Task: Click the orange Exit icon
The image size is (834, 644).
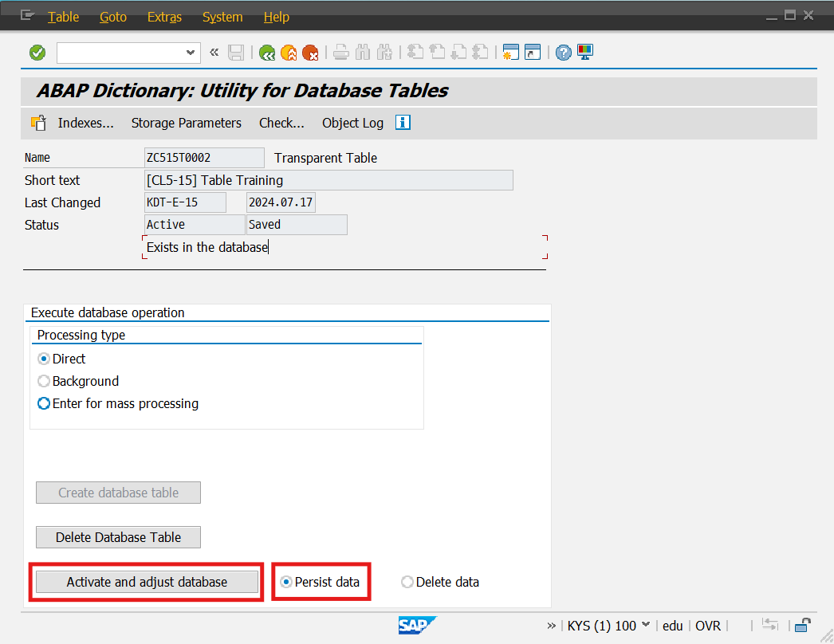Action: tap(289, 53)
